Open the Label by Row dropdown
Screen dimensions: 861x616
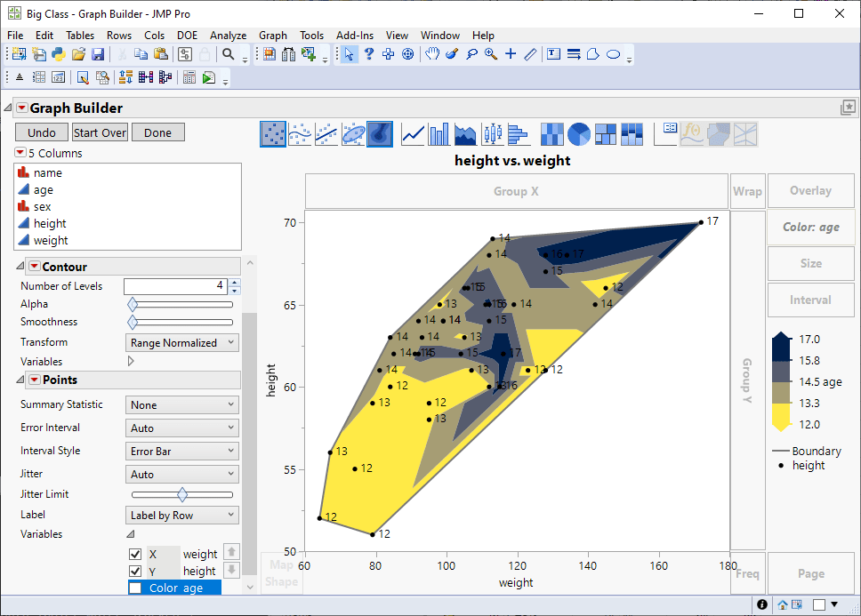point(181,515)
